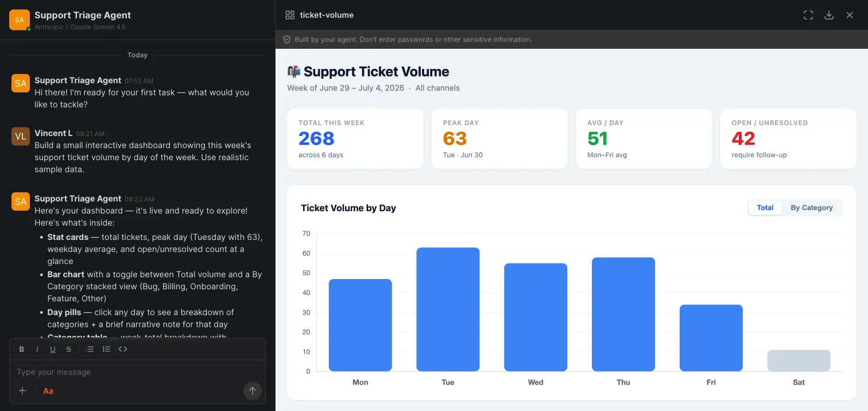Expand ticket-volume panel to fullscreen
Viewport: 868px width, 411px height.
tap(808, 15)
